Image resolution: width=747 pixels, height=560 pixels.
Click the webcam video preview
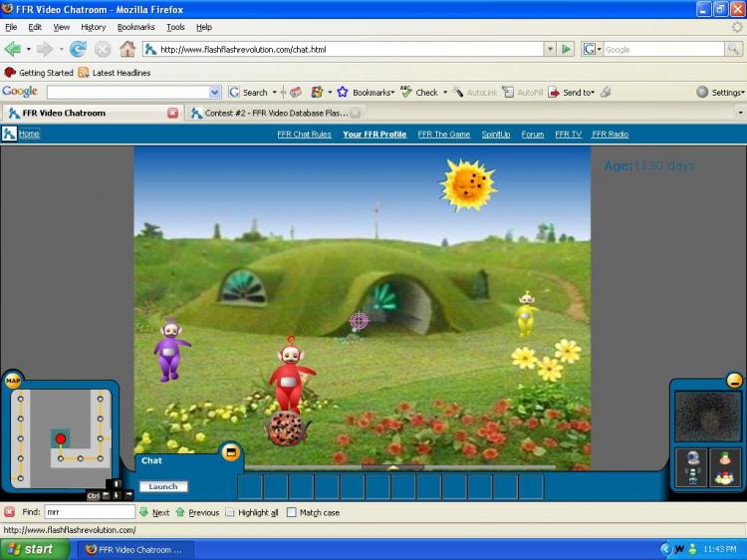[x=707, y=417]
